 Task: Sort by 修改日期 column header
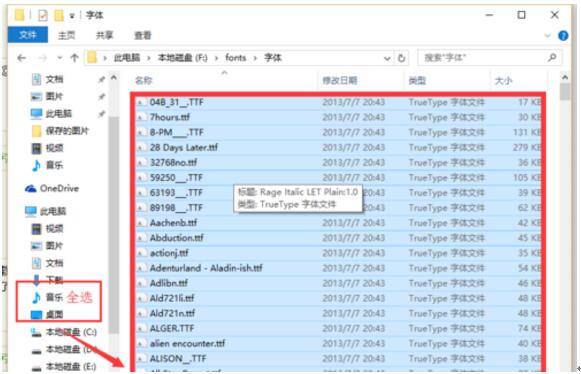pyautogui.click(x=340, y=80)
